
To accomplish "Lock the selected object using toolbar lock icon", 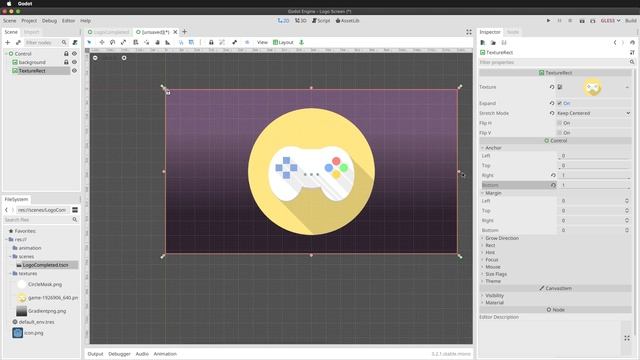I will pos(211,42).
